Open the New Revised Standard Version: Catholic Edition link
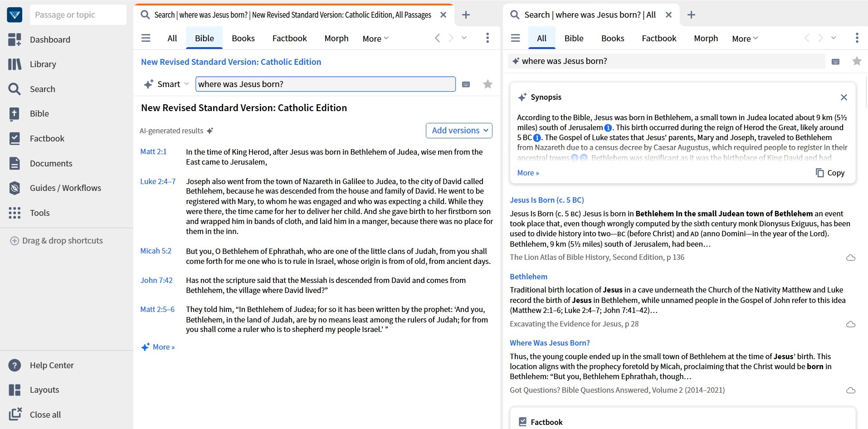This screenshot has height=429, width=868. [231, 62]
